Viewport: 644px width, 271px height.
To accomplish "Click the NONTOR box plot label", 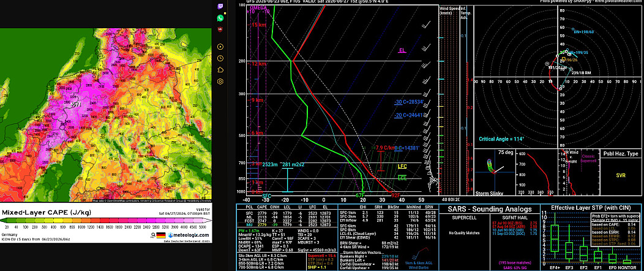I will [x=627, y=267].
